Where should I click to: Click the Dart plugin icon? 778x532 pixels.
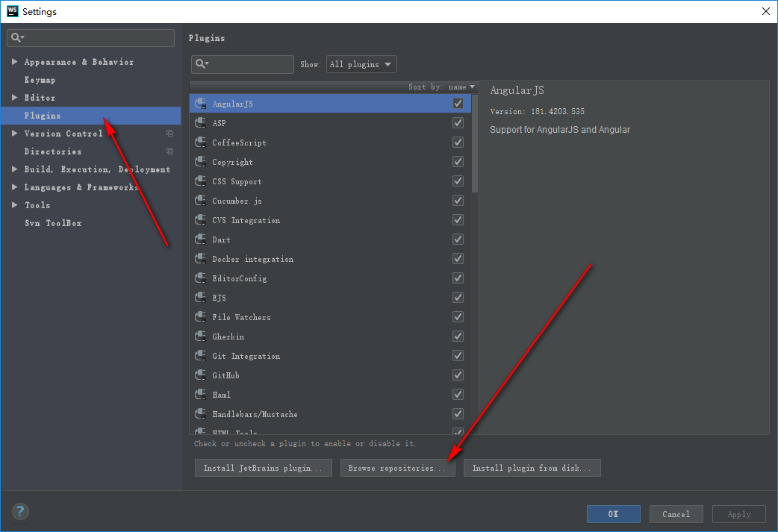(200, 239)
